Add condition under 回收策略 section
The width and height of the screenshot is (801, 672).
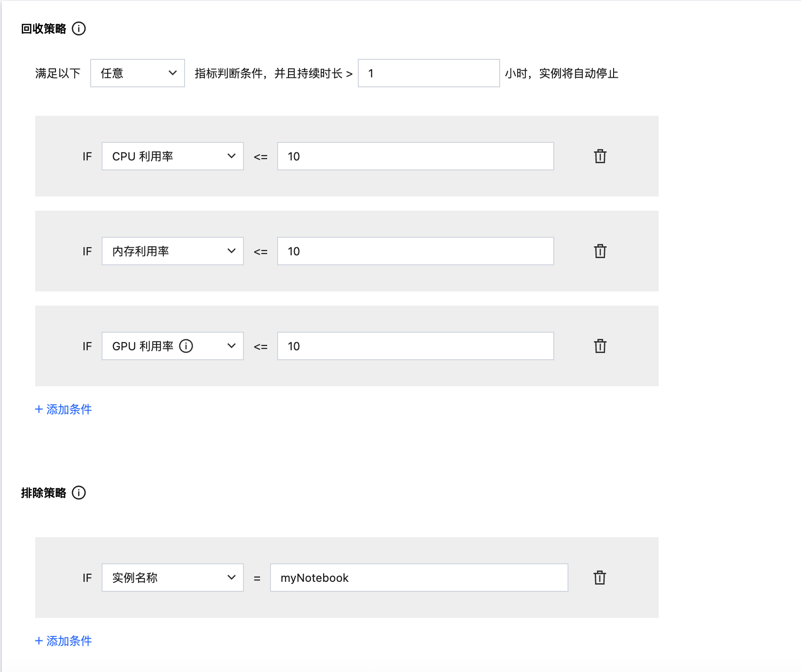[64, 410]
